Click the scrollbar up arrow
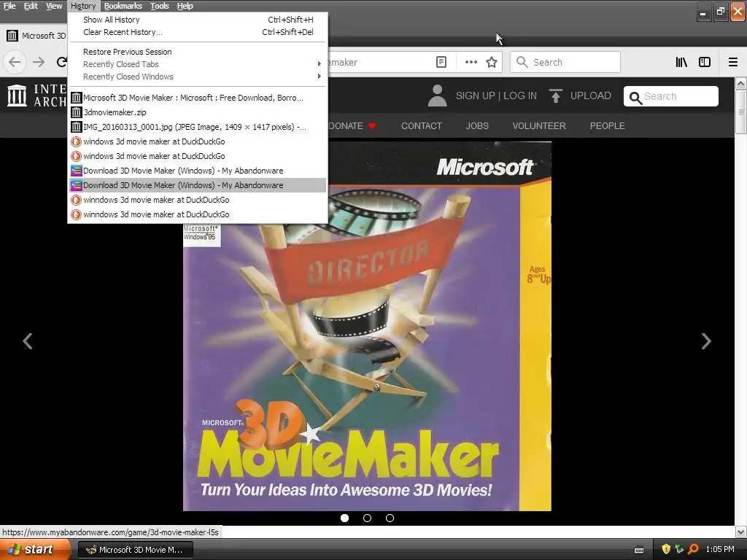747x560 pixels. point(740,84)
